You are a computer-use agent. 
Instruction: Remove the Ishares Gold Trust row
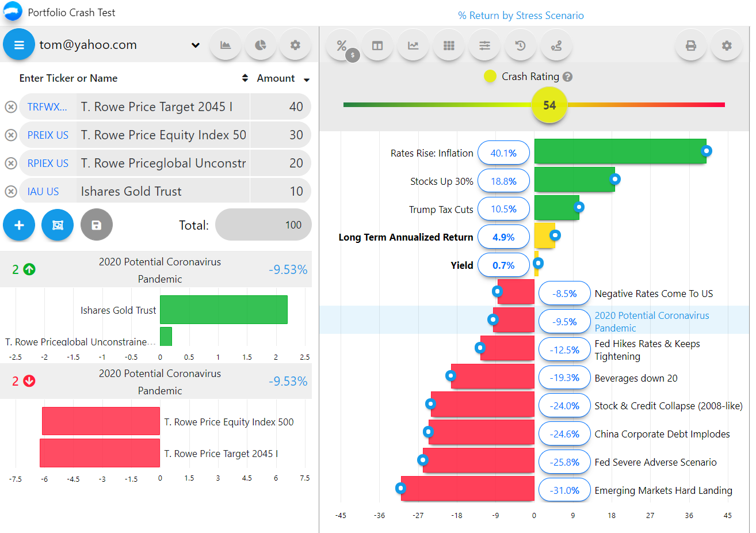coord(10,192)
